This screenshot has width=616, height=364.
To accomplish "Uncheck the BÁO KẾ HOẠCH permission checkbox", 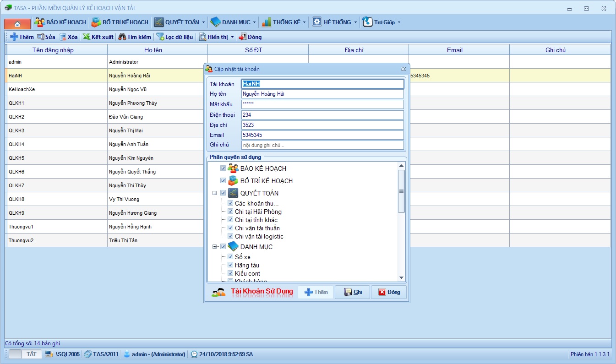I will [224, 168].
